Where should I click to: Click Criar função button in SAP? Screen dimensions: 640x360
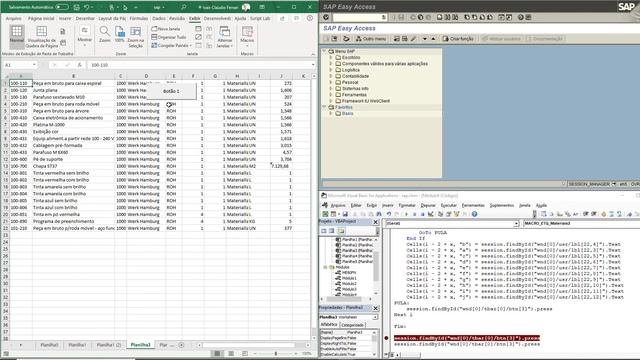coord(458,38)
